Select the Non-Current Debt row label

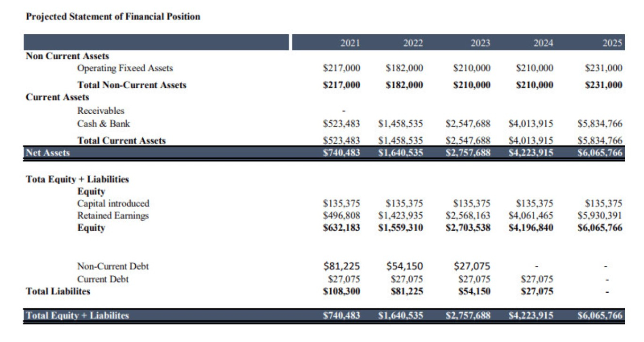pyautogui.click(x=113, y=266)
